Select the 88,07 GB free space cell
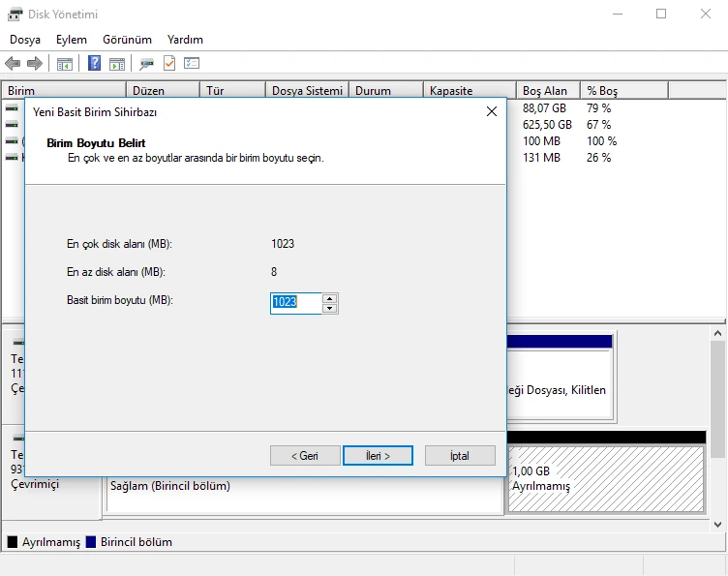Screen dimensions: 728x576 click(544, 108)
